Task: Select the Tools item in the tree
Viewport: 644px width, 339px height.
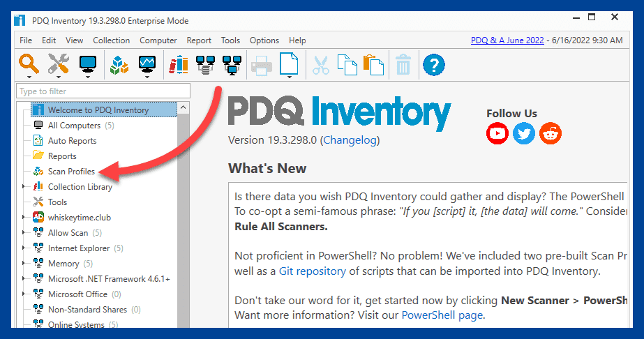Action: (x=57, y=202)
